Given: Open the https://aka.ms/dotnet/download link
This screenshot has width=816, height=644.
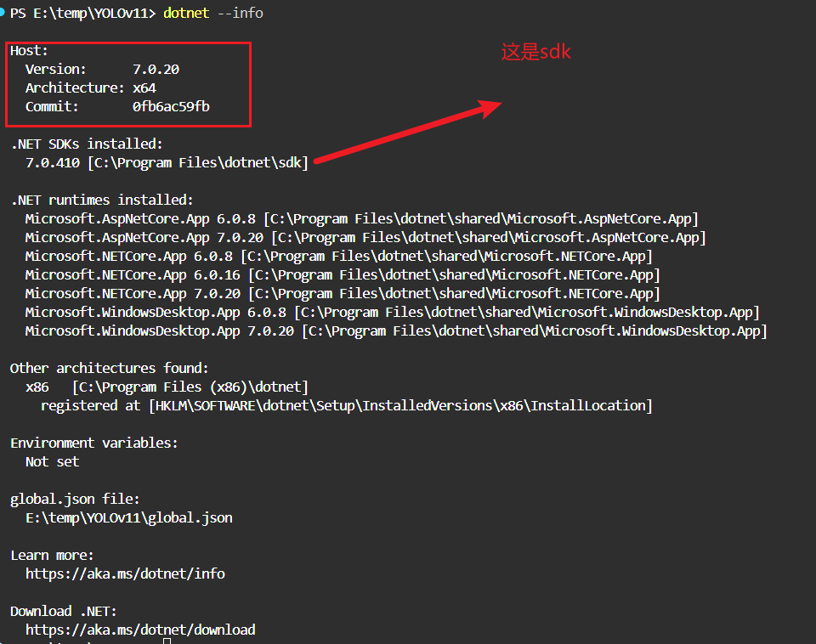Looking at the screenshot, I should [139, 630].
